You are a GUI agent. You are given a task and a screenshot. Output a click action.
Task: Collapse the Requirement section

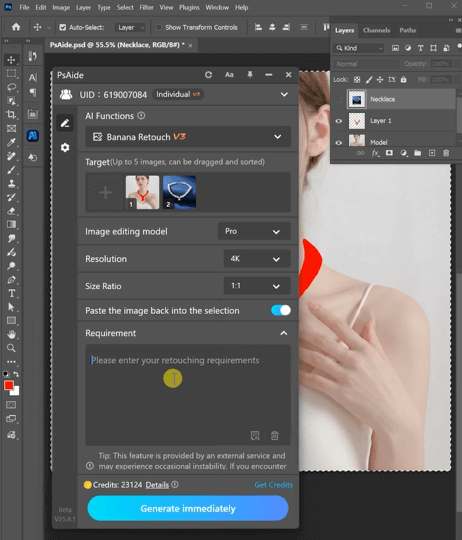click(x=284, y=333)
